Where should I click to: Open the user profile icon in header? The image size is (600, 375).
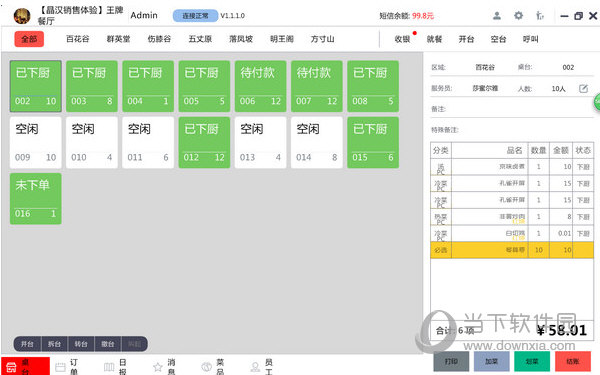pyautogui.click(x=497, y=16)
